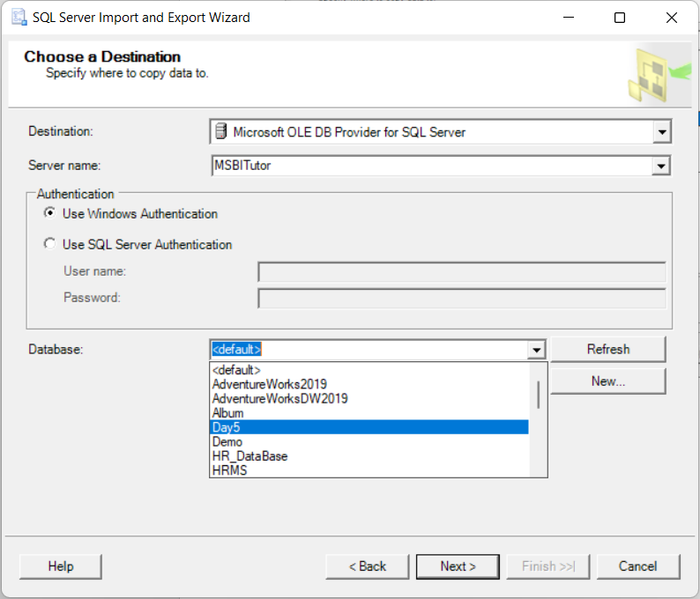Close the Import and Export Wizard
The width and height of the screenshot is (700, 599).
pyautogui.click(x=672, y=18)
